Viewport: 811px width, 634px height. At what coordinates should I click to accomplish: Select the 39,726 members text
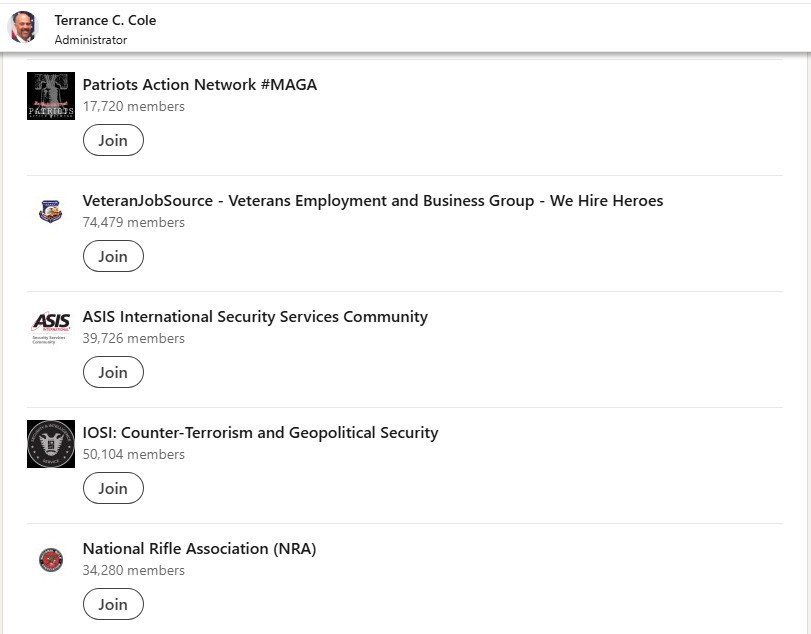[x=133, y=338]
